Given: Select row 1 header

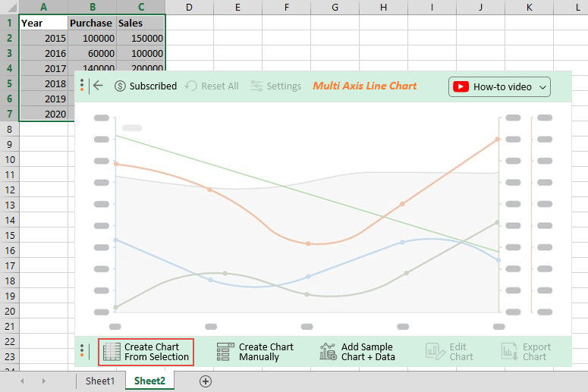Looking at the screenshot, I should click(9, 23).
